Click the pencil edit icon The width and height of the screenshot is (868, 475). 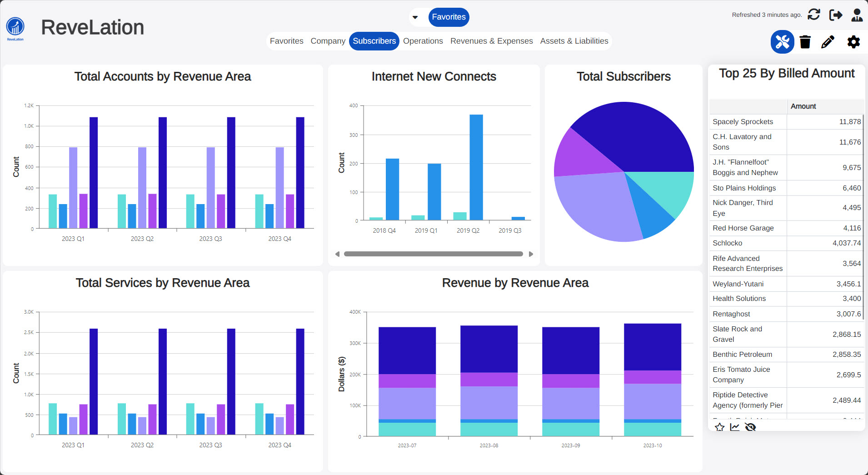tap(828, 42)
